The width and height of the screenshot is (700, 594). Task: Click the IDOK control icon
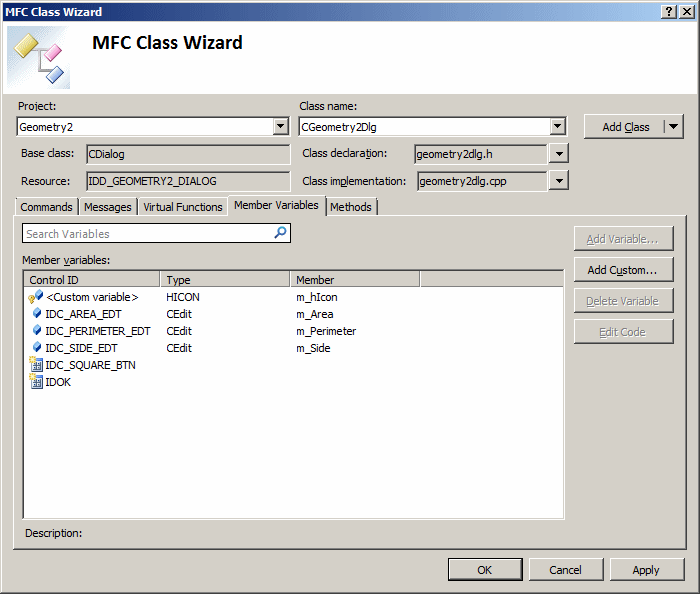point(36,381)
